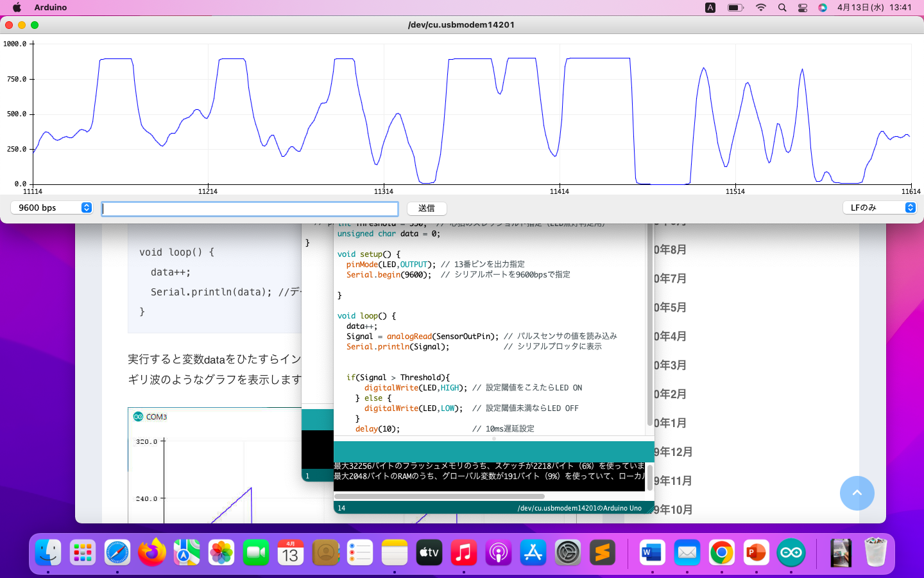Image resolution: width=924 pixels, height=578 pixels.
Task: Click the 'unsigned char data = 0;' line
Action: pos(389,234)
